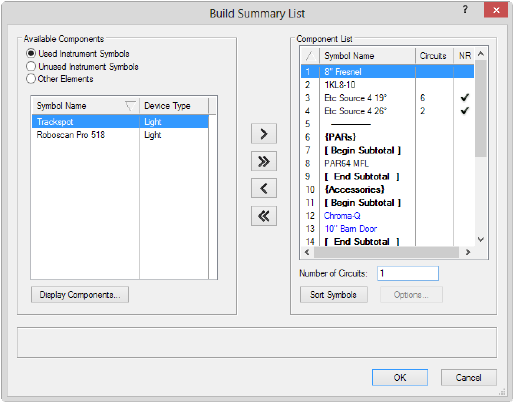Click the Cancel button
The width and height of the screenshot is (514, 403).
pos(469,377)
